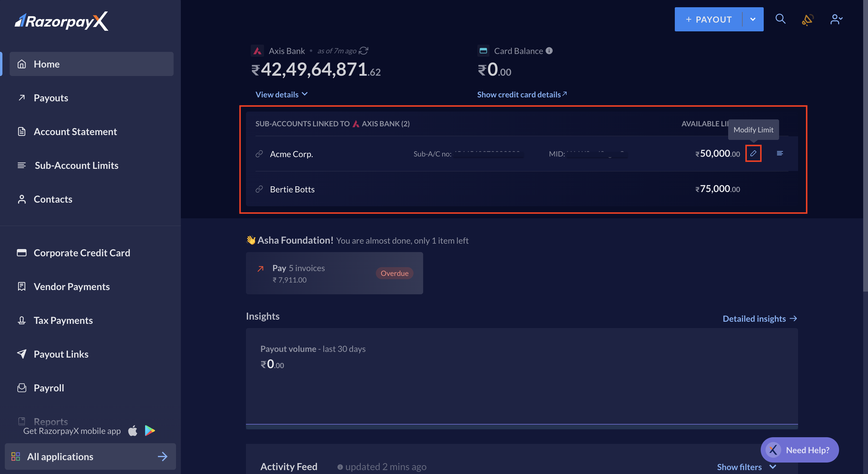Image resolution: width=868 pixels, height=474 pixels.
Task: Click the Corporate Credit Card icon
Action: coord(22,253)
